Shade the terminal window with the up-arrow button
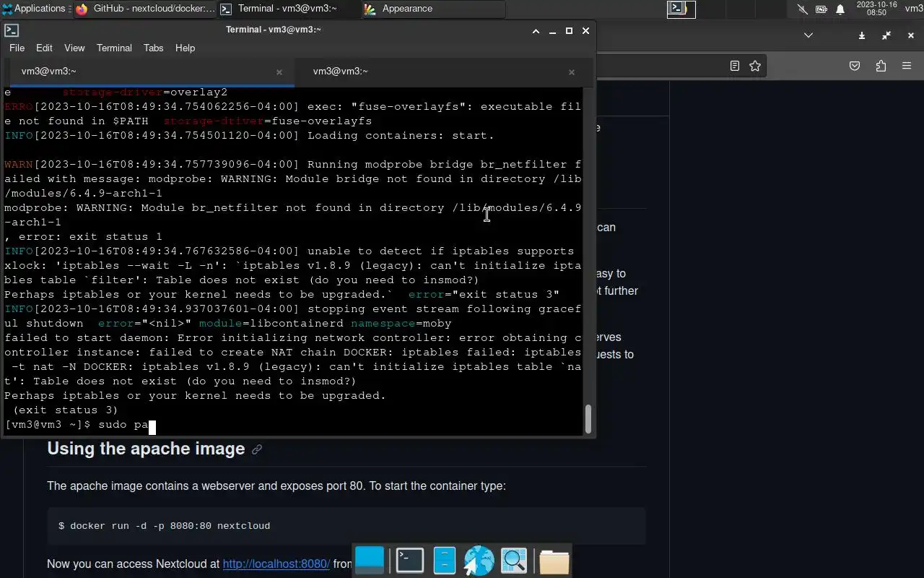924x578 pixels. pos(536,31)
